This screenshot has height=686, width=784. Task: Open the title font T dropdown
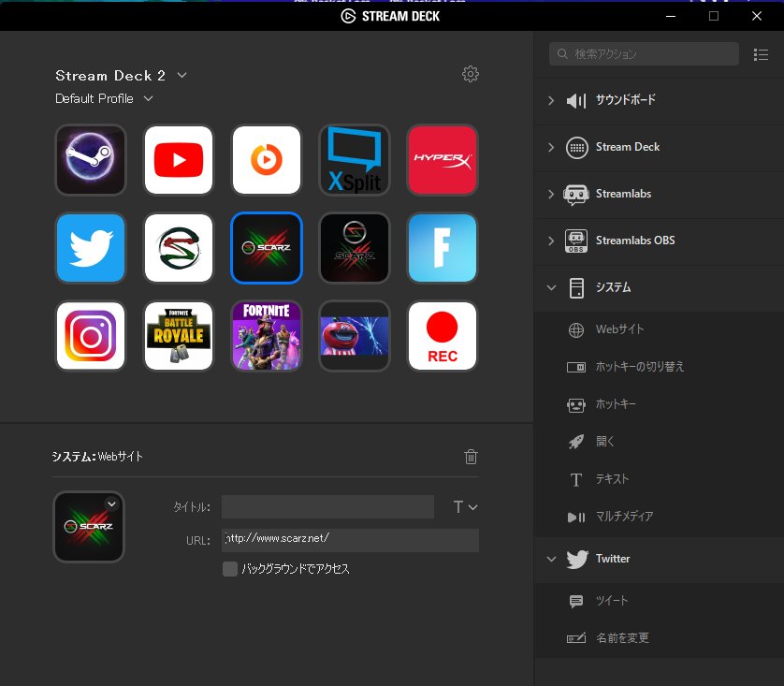(x=465, y=507)
